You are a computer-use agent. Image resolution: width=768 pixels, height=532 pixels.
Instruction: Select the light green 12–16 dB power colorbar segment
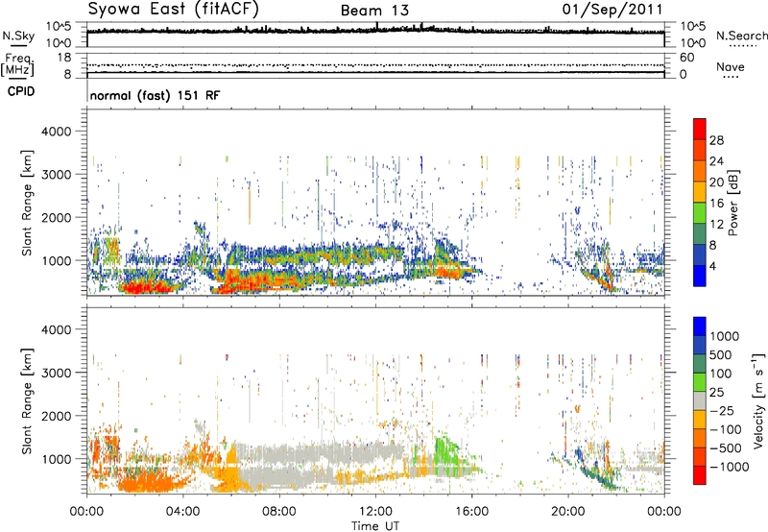(700, 213)
